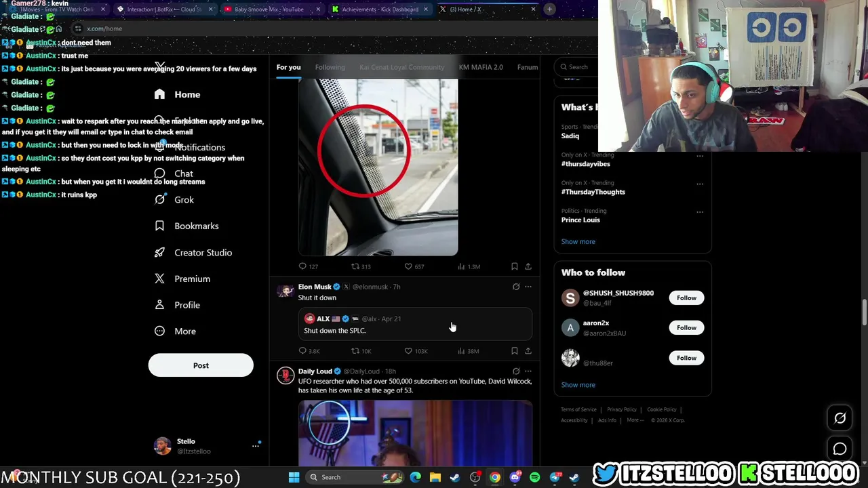
Task: View analytics of the 1.3M views post
Action: click(469, 266)
